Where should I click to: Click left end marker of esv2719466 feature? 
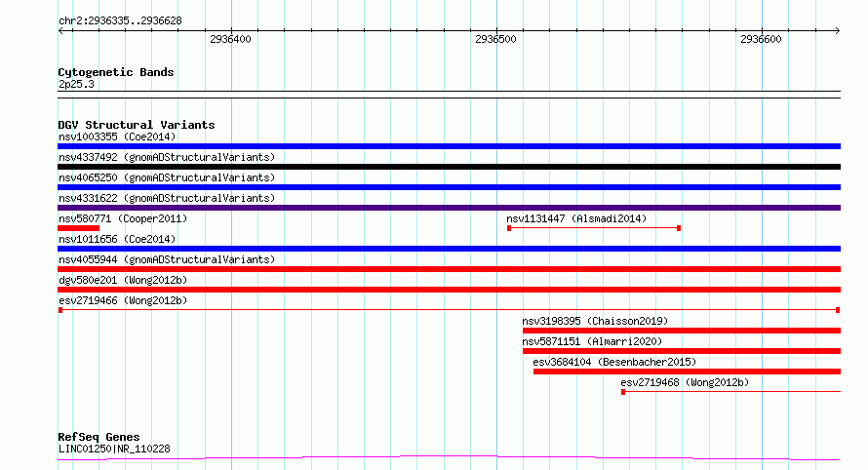pyautogui.click(x=60, y=310)
